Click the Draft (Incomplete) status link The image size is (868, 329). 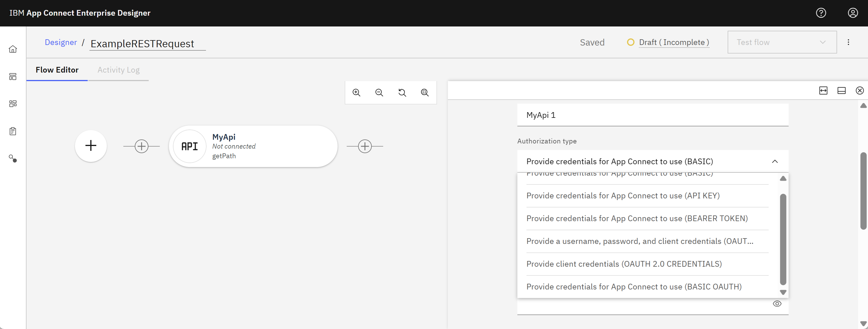coord(674,42)
